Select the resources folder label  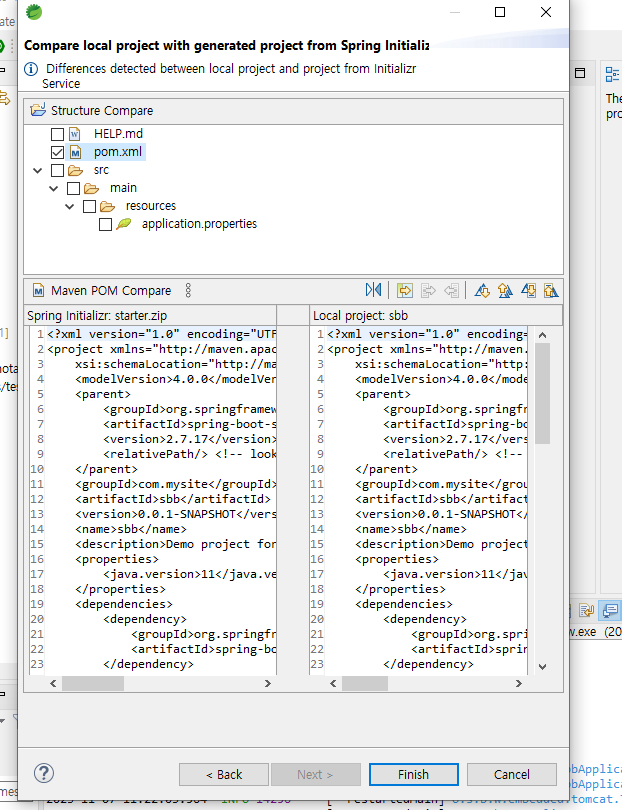pos(151,206)
